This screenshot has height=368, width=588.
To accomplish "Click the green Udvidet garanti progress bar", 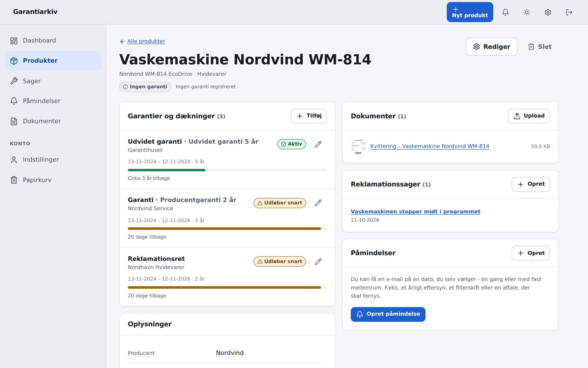I will (x=227, y=170).
